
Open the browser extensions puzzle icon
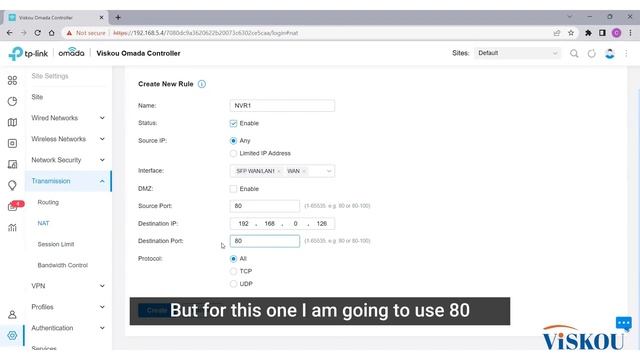click(x=588, y=33)
